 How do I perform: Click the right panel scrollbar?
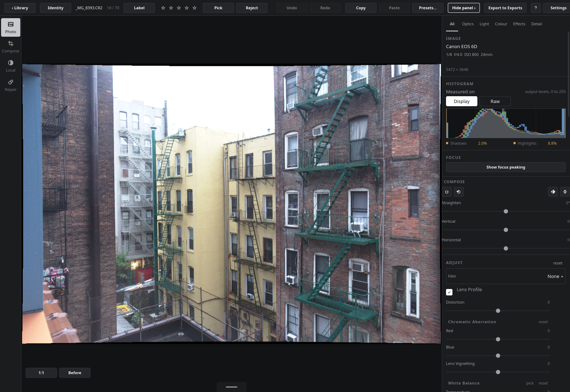pos(569,74)
